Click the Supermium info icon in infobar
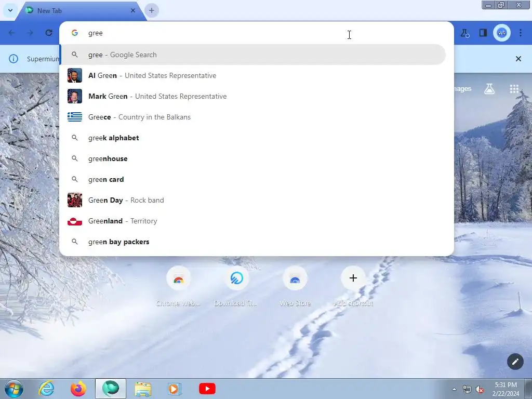Image resolution: width=532 pixels, height=399 pixels. coord(13,59)
